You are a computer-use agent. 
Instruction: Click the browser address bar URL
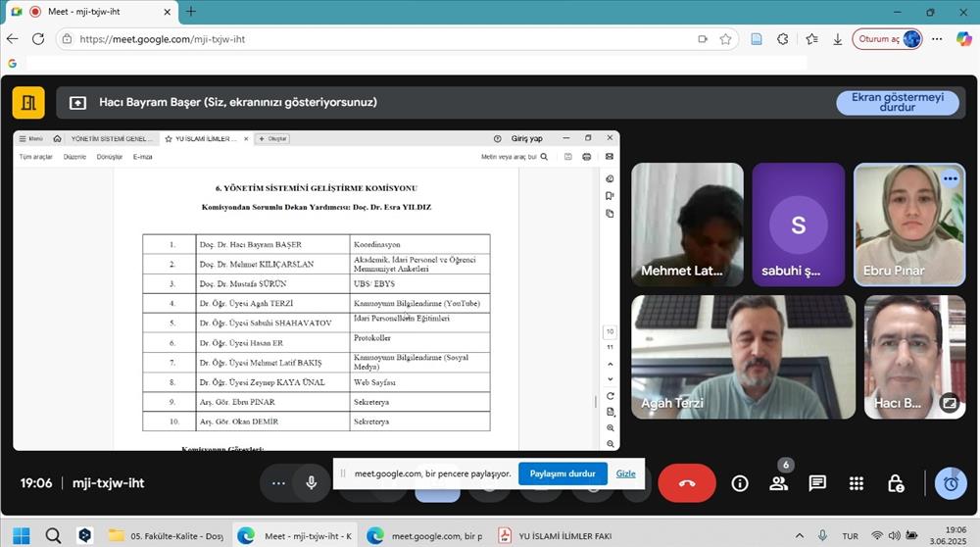[x=163, y=39]
